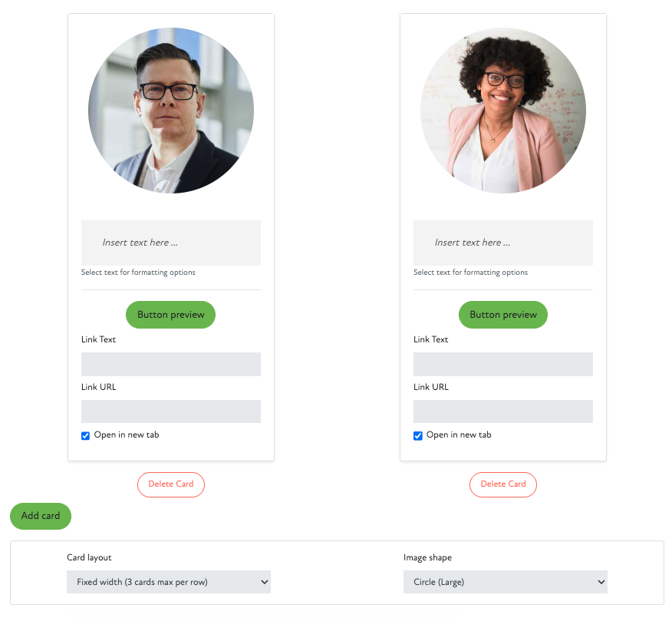The width and height of the screenshot is (672, 618).
Task: Click the second card's Insert text here area
Action: click(503, 243)
